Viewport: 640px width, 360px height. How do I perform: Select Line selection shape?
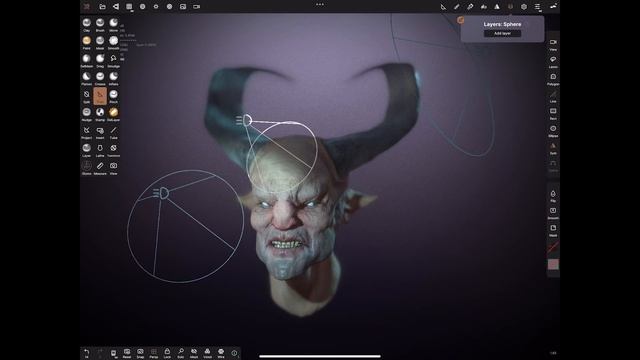click(x=553, y=96)
